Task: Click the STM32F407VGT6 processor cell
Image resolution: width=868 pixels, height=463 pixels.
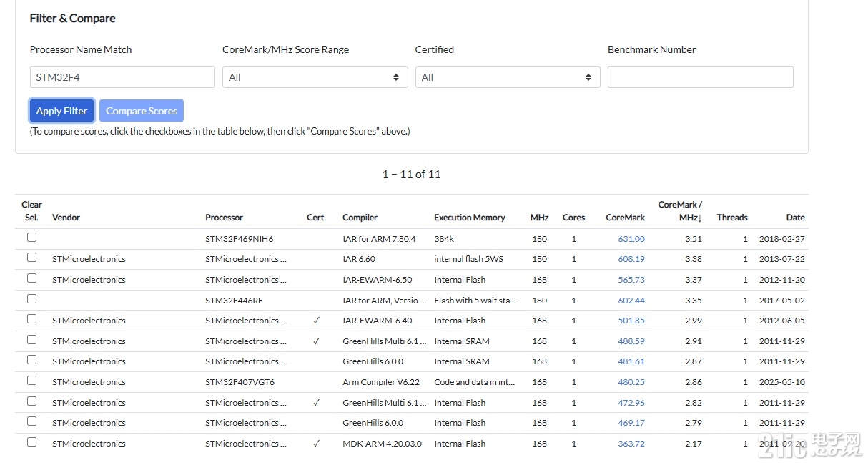Action: tap(240, 382)
